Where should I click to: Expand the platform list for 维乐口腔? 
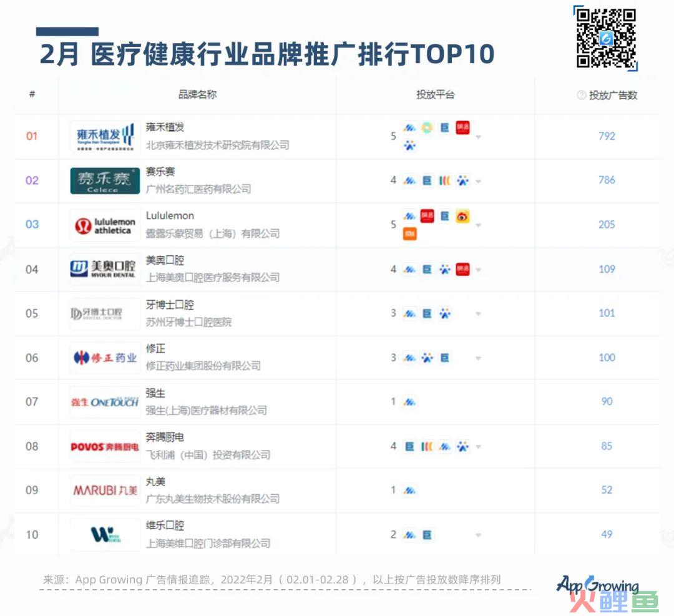(478, 535)
